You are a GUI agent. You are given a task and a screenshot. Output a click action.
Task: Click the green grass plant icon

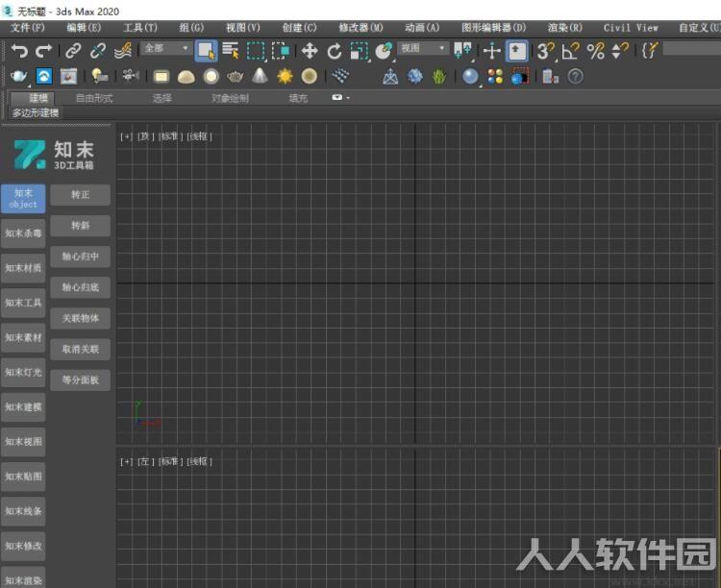[x=439, y=76]
